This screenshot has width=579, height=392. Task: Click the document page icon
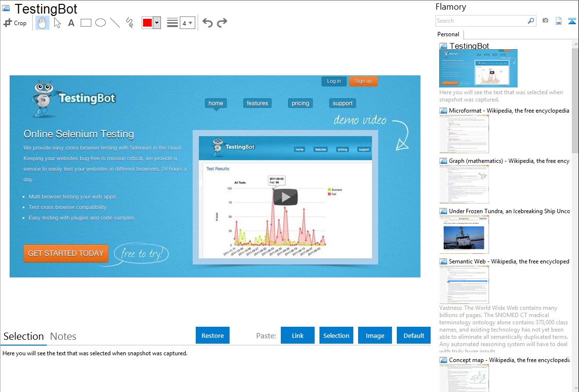(x=559, y=21)
